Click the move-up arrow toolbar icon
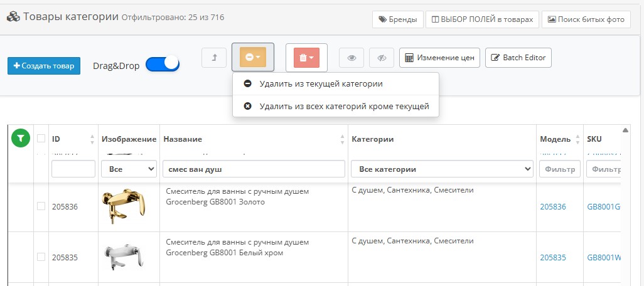This screenshot has width=644, height=286. [x=214, y=58]
